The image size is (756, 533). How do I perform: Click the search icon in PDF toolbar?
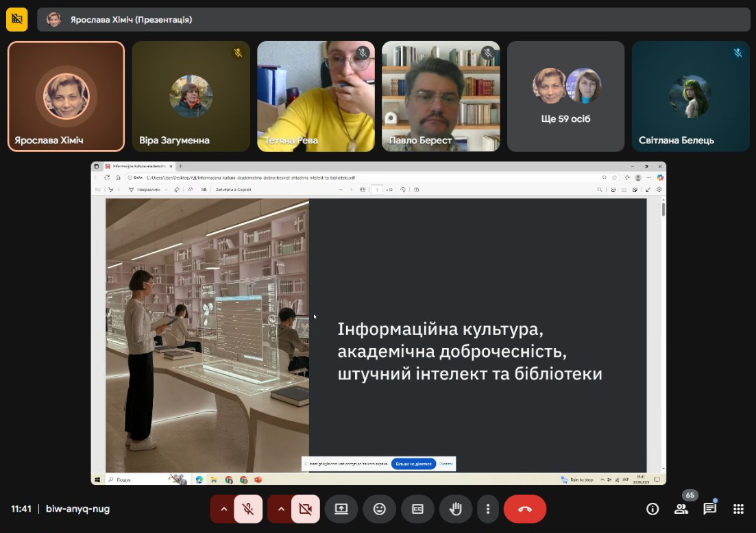tap(600, 190)
